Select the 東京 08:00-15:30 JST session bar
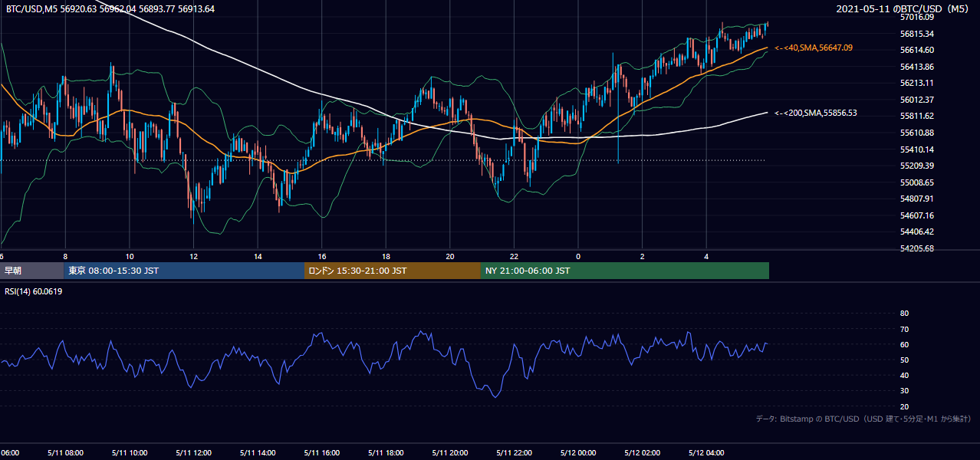The image size is (980, 460). (x=184, y=271)
